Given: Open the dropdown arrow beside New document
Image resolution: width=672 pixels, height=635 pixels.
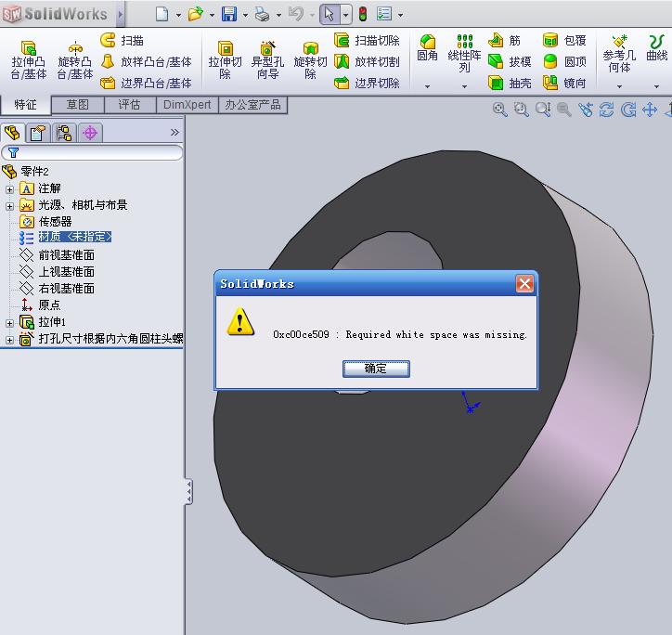Looking at the screenshot, I should click(178, 15).
